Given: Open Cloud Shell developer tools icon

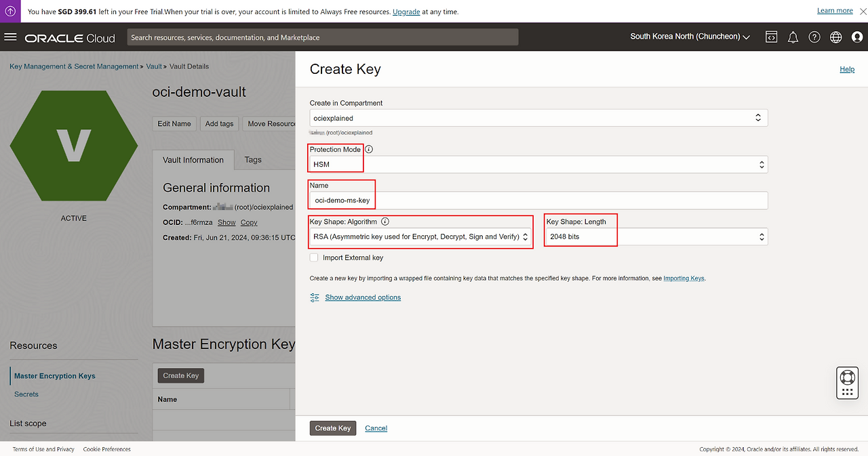Looking at the screenshot, I should 771,37.
